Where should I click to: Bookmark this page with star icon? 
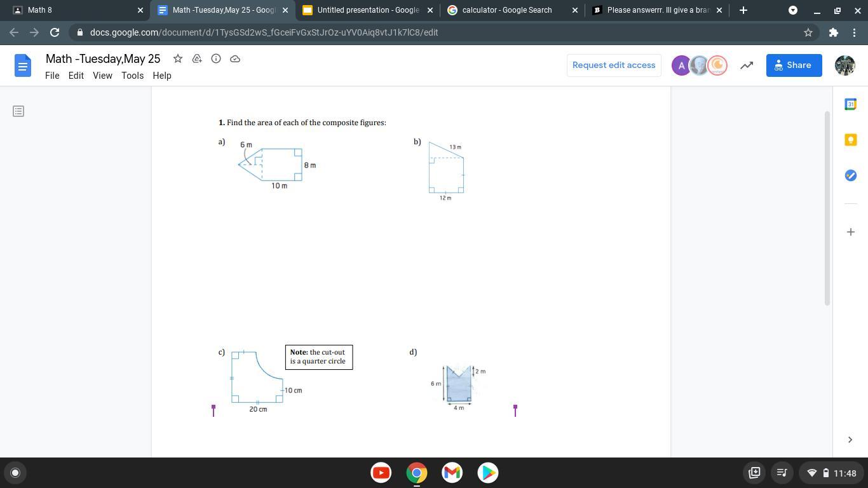[x=808, y=32]
